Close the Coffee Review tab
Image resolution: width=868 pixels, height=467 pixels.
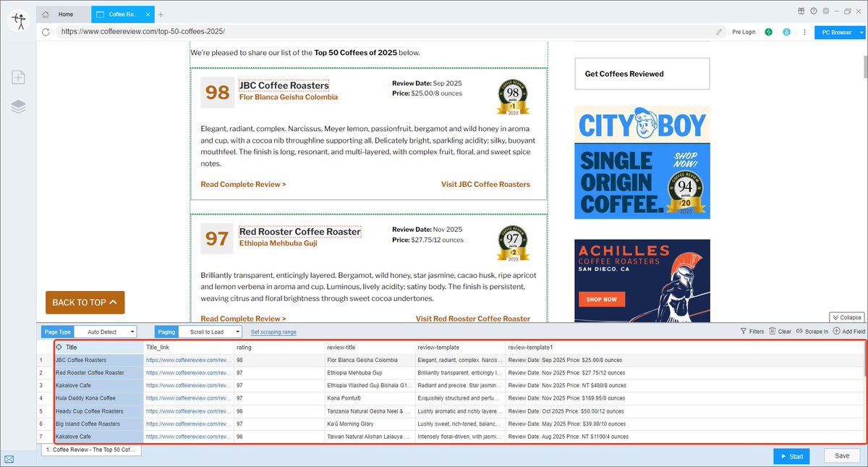point(148,14)
